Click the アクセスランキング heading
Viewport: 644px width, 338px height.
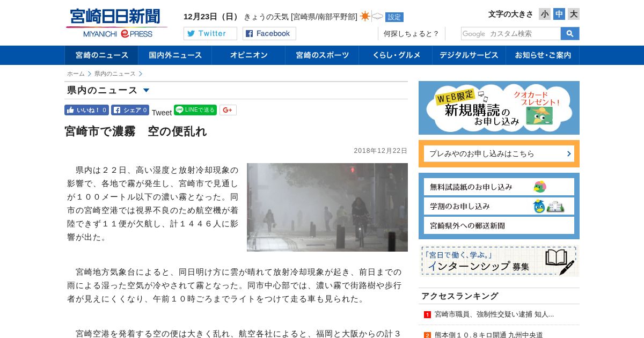pyautogui.click(x=460, y=296)
